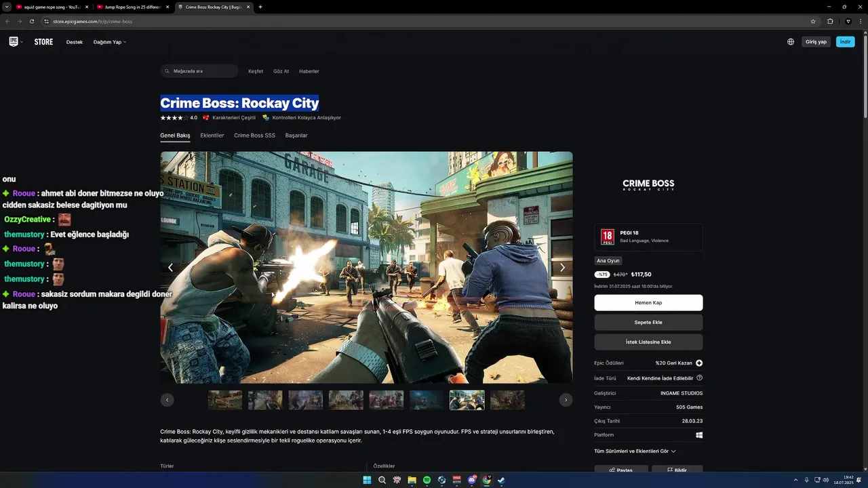Open the Göz At store menu
Viewport: 868px width, 488px height.
click(281, 71)
